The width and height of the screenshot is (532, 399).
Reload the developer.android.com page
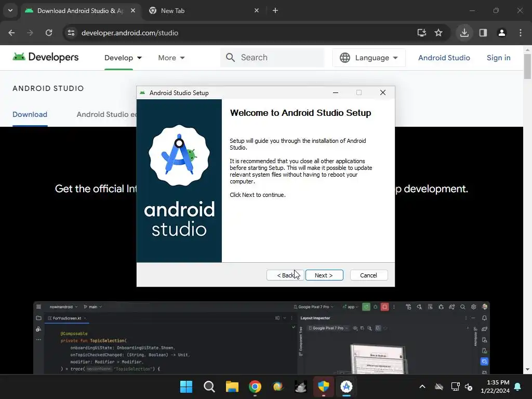click(x=49, y=33)
